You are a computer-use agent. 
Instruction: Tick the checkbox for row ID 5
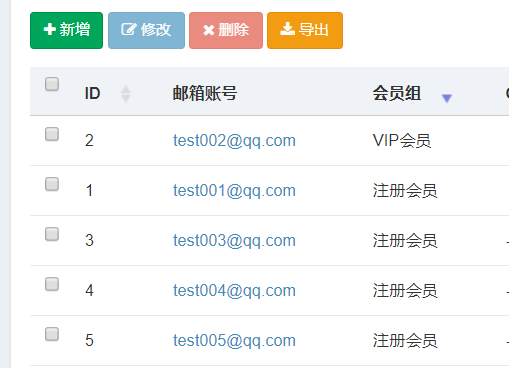pos(52,334)
